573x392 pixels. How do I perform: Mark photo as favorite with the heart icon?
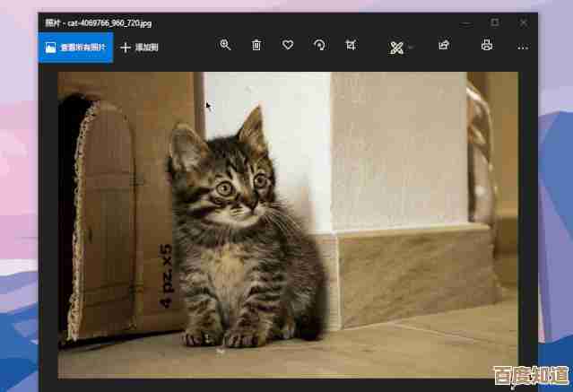(288, 46)
